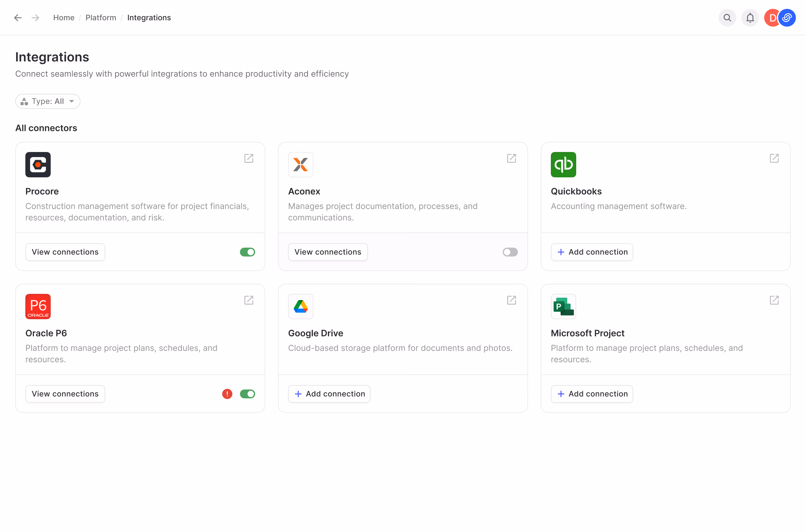Navigate to Home breadcrumb
Viewport: 806px width, 532px height.
64,18
